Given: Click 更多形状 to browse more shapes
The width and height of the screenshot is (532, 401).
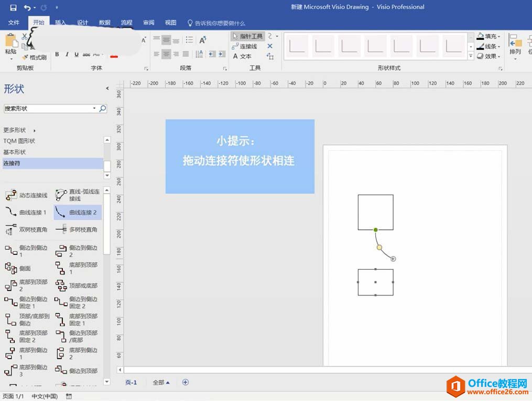Looking at the screenshot, I should click(x=15, y=130).
